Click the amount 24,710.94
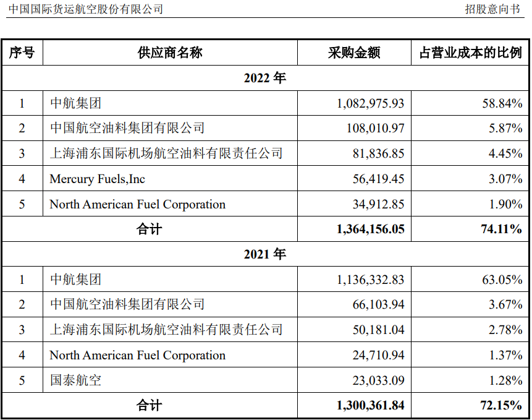The width and height of the screenshot is (532, 420). [x=379, y=355]
